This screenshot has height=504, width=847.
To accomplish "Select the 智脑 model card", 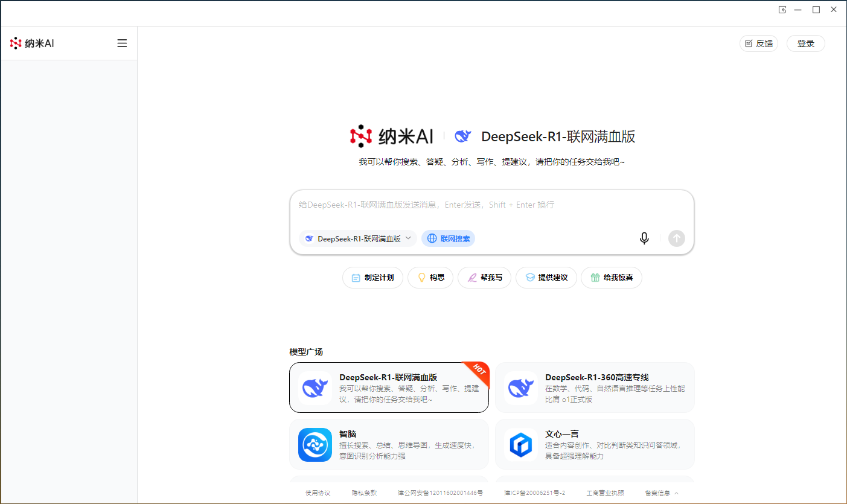I will coord(389,444).
